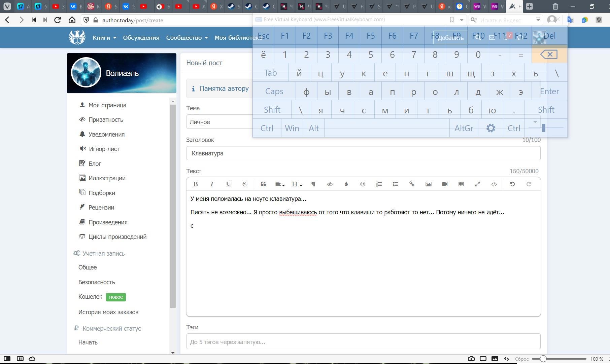
Task: Insert an image into the post
Action: point(428,184)
